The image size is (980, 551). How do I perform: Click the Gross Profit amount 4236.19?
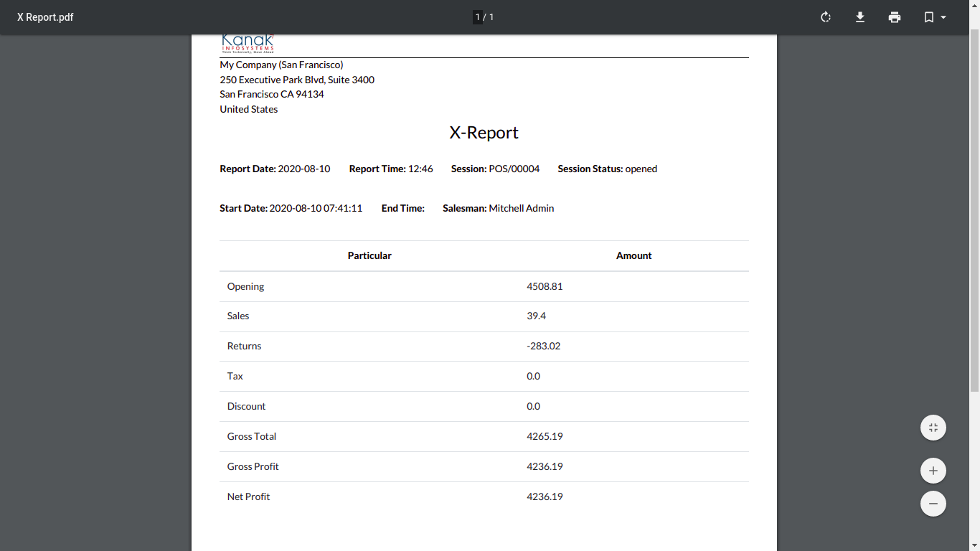545,466
